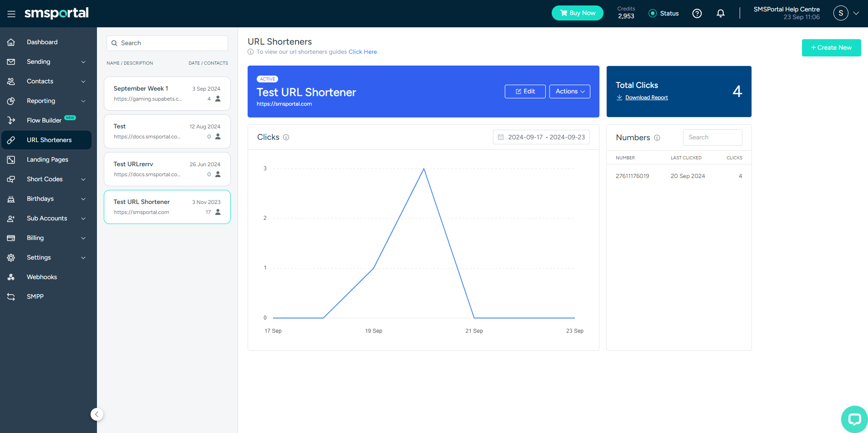
Task: Click the contacts icon on Test URLrerrv card
Action: [218, 174]
